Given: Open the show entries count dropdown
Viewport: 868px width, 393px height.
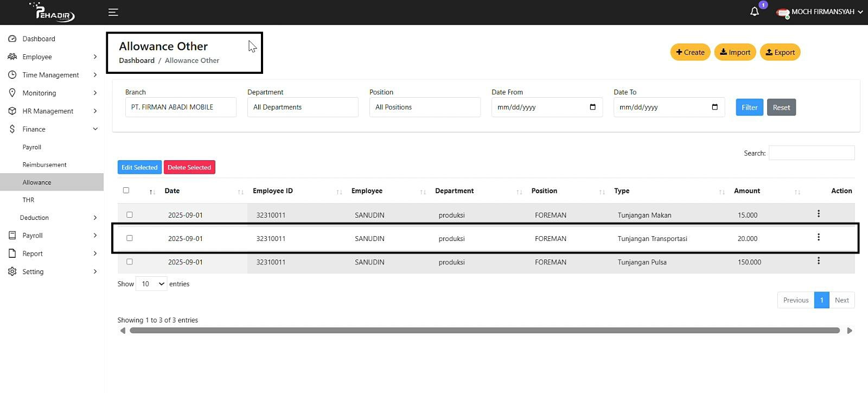Looking at the screenshot, I should [x=151, y=284].
